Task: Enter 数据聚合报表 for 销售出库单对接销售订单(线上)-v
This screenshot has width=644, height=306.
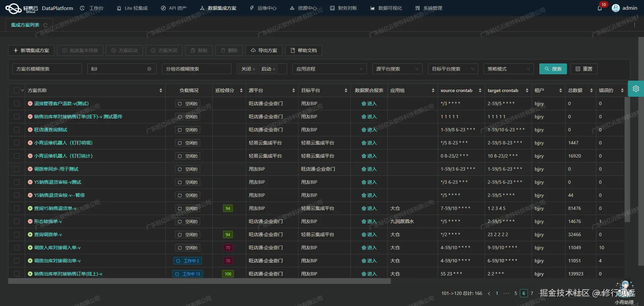Action: coord(369,274)
